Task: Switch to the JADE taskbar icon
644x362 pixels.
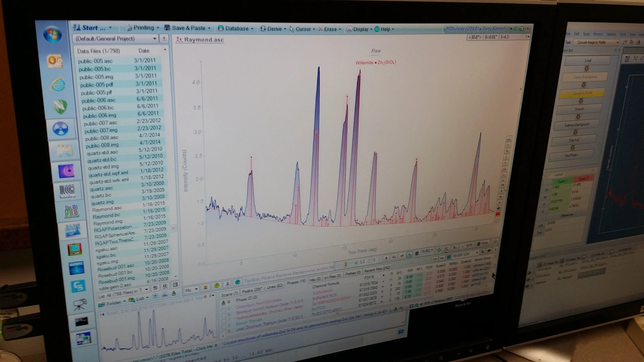Action: tap(73, 230)
